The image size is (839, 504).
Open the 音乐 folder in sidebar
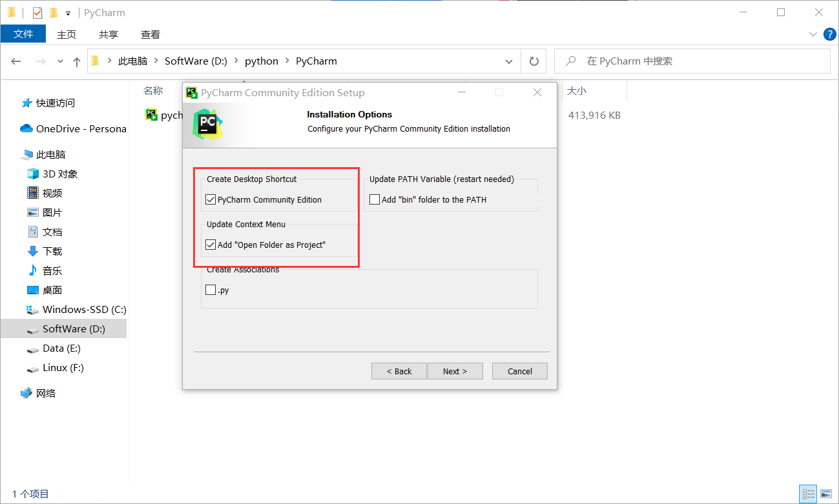pos(52,271)
